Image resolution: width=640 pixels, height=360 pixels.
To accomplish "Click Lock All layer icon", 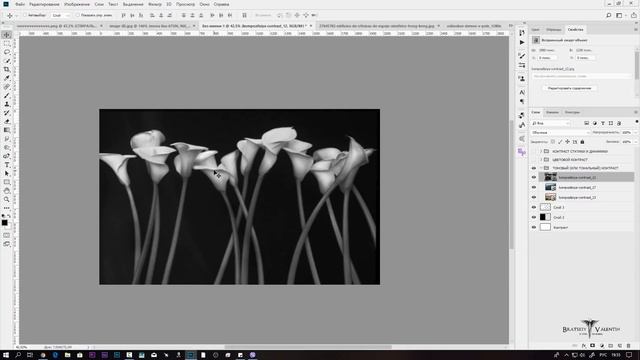I will (x=582, y=142).
